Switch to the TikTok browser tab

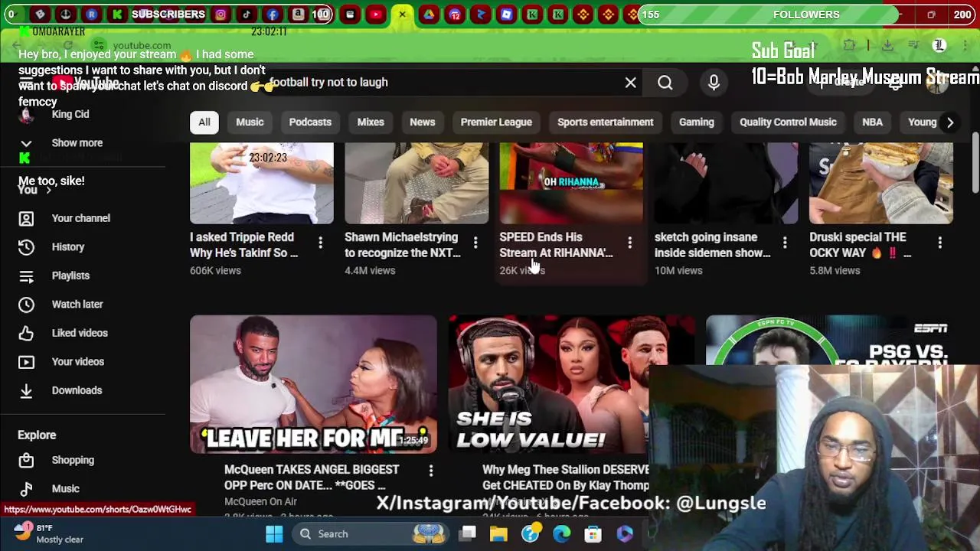click(x=247, y=15)
